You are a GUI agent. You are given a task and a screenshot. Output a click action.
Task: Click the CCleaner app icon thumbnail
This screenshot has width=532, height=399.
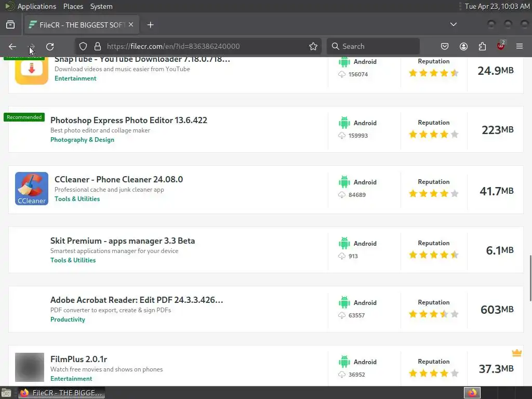coord(32,189)
